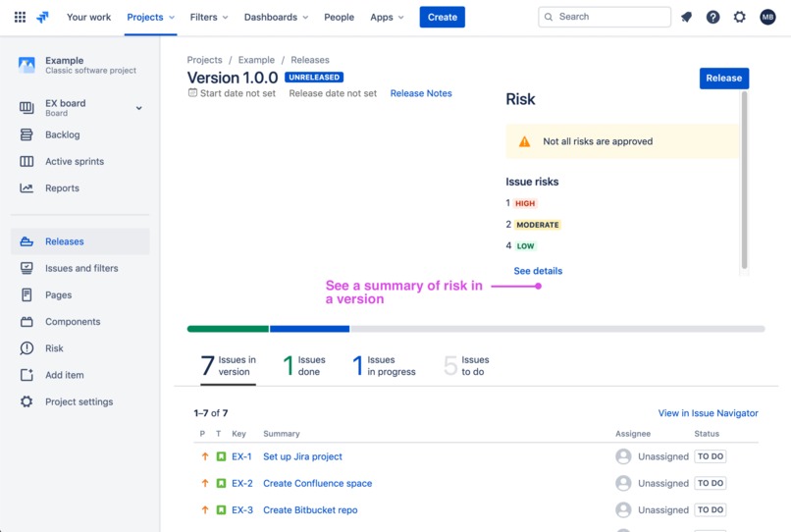Click the search magnifier icon
The height and width of the screenshot is (532, 791).
click(x=549, y=17)
